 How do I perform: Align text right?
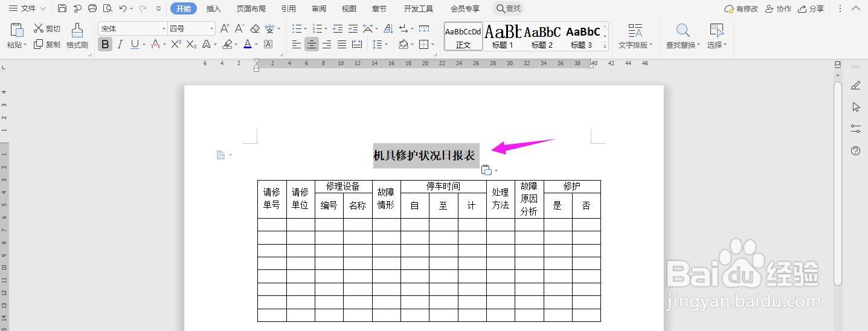327,44
